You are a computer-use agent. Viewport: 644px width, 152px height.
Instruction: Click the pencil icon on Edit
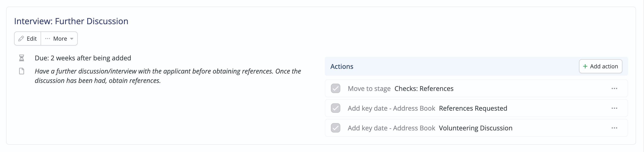(21, 39)
